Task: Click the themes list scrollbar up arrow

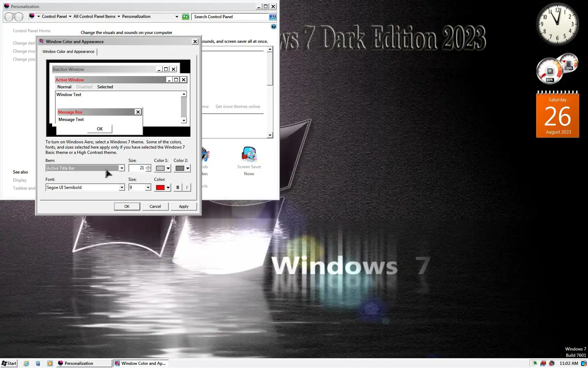Action: click(270, 49)
